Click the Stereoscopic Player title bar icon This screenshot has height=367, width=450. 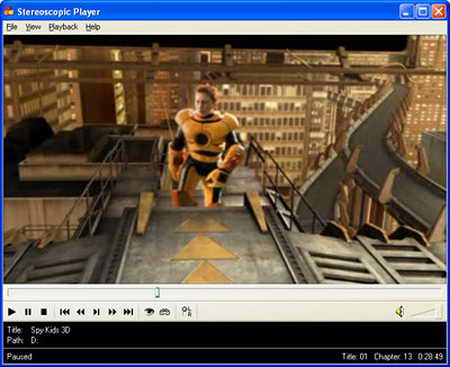pyautogui.click(x=9, y=12)
